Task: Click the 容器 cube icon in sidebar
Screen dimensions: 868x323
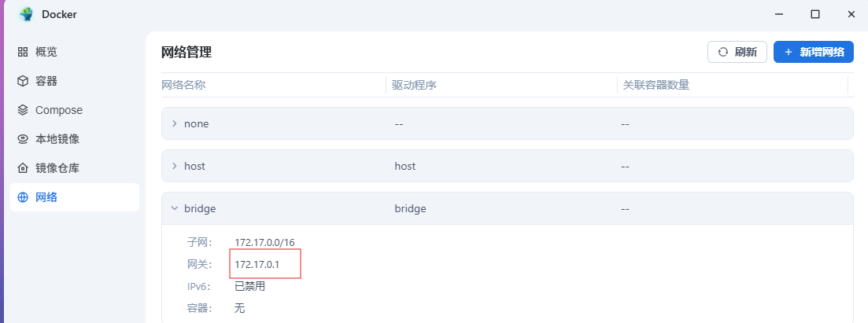Action: [x=23, y=81]
